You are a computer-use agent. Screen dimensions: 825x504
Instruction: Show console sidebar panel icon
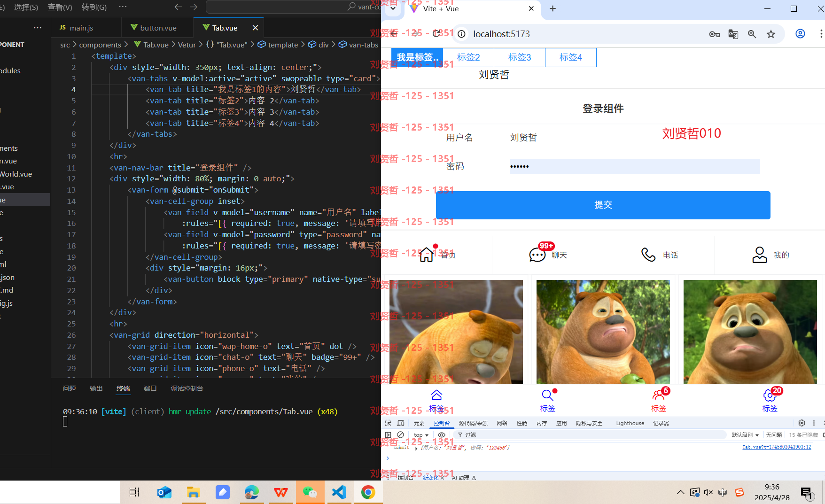pos(388,435)
